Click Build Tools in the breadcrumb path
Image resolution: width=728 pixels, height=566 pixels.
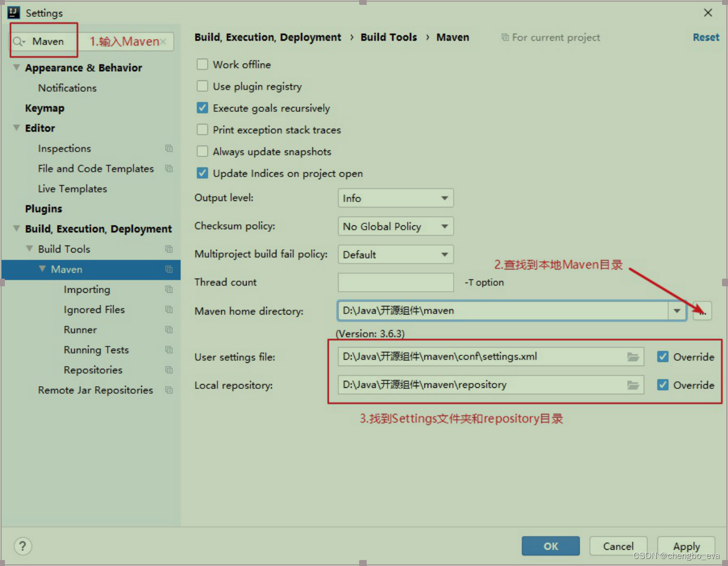pyautogui.click(x=389, y=37)
